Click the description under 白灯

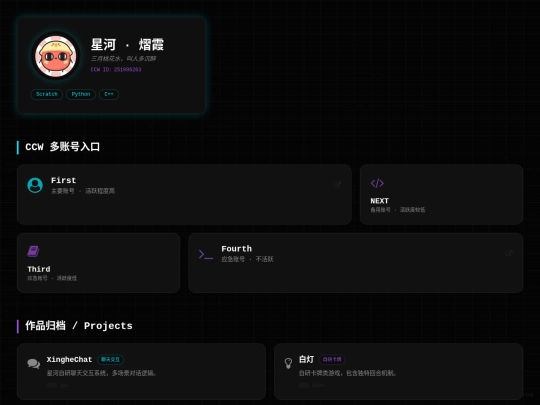(x=347, y=373)
